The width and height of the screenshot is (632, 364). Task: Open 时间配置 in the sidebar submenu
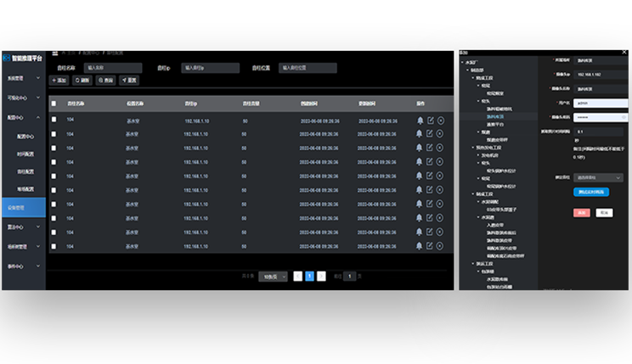tap(25, 154)
